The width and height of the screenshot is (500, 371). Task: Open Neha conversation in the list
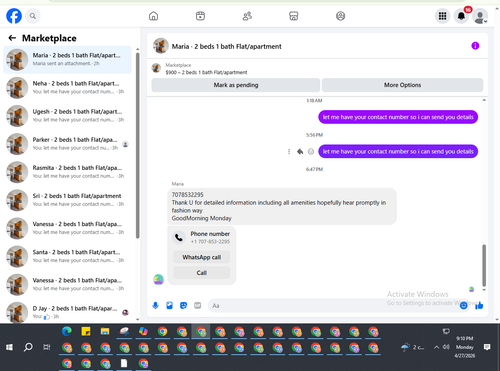click(x=67, y=88)
